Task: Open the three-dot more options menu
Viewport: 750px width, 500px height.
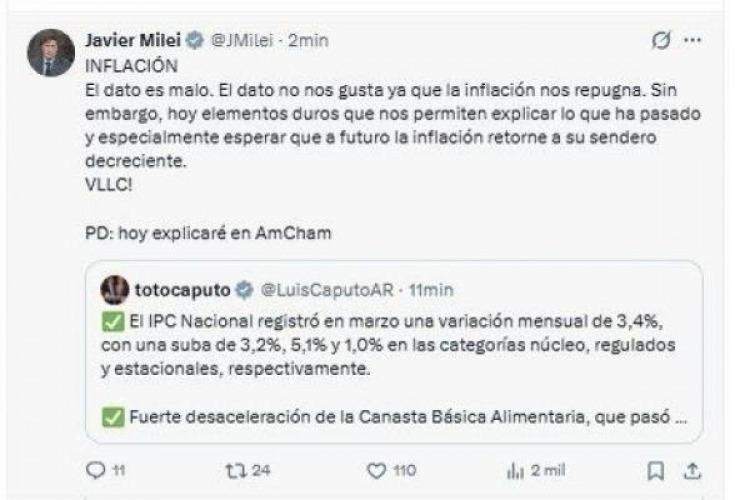Action: coord(691,41)
